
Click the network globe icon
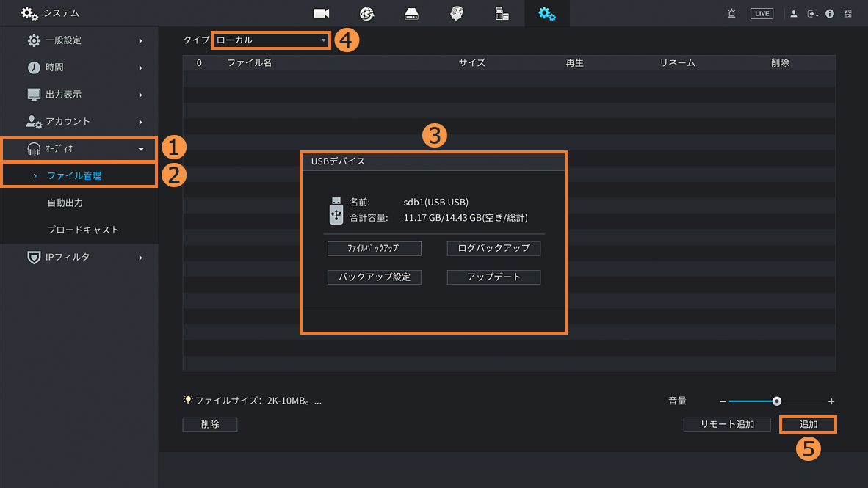point(366,13)
